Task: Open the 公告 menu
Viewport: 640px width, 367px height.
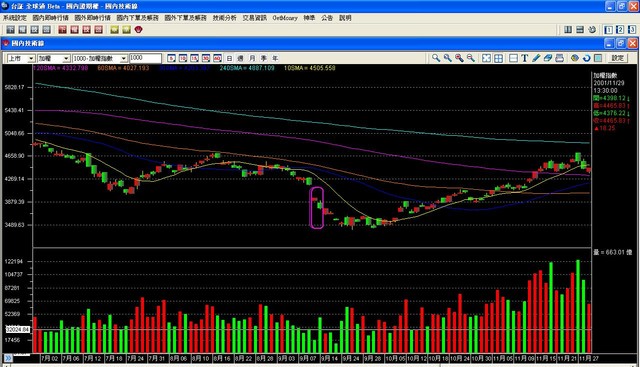Action: pyautogui.click(x=327, y=18)
